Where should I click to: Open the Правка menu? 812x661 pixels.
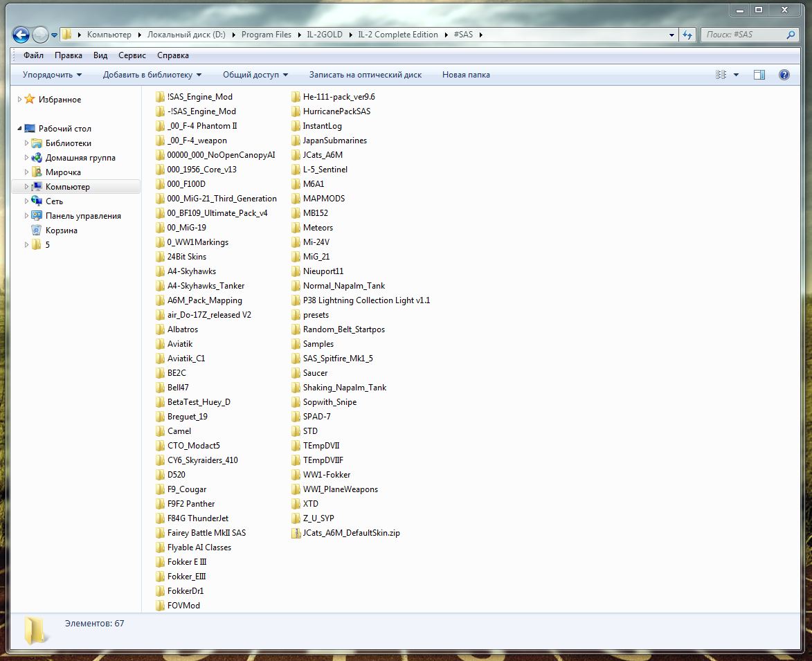point(69,55)
